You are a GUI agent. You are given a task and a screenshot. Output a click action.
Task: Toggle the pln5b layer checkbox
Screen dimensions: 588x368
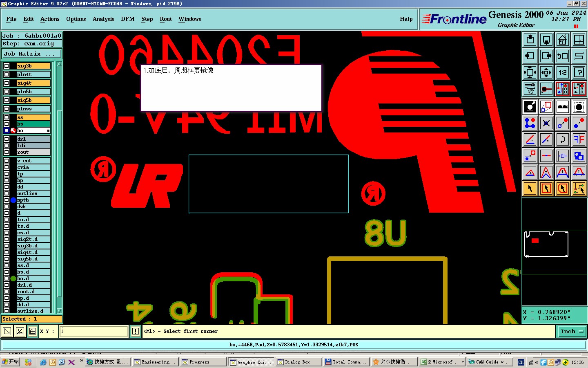pos(7,92)
